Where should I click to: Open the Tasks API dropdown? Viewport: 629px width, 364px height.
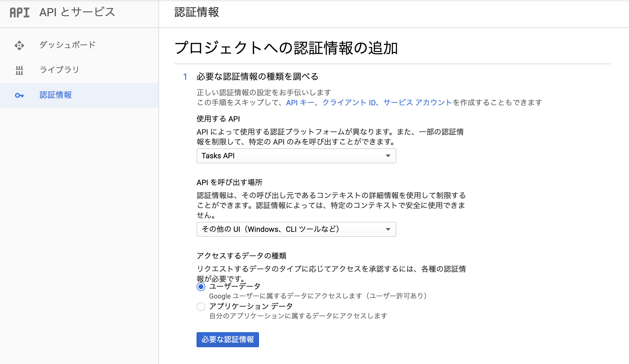(x=296, y=156)
